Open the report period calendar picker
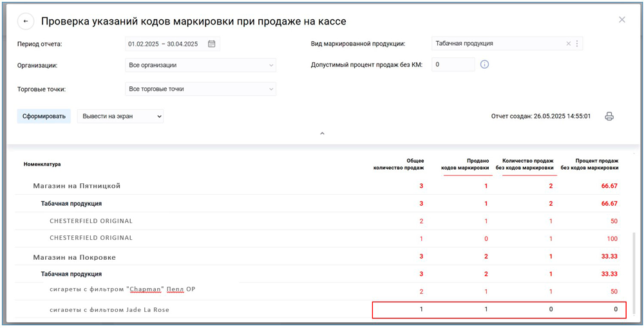This screenshot has height=328, width=644. [x=212, y=44]
